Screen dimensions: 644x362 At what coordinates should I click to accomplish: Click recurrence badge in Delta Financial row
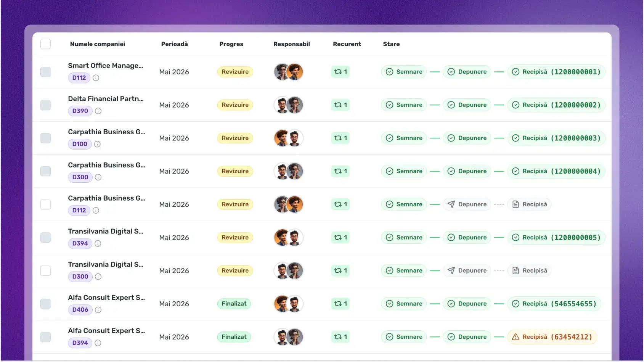(340, 105)
